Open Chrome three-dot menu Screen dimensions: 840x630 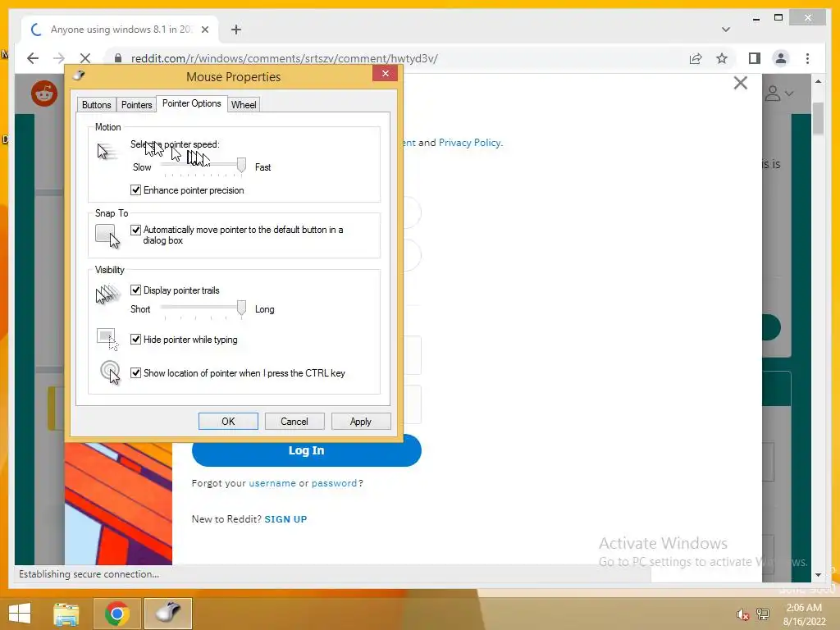point(807,58)
